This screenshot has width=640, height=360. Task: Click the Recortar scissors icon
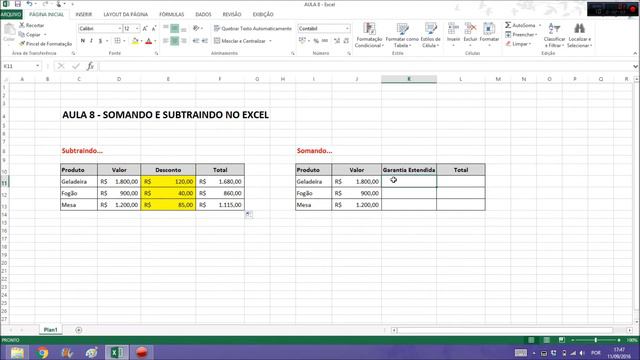click(22, 25)
